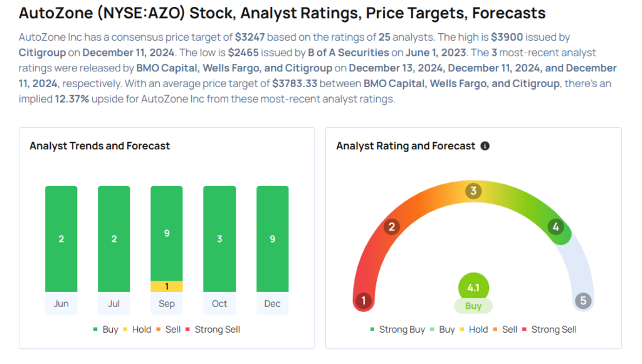The width and height of the screenshot is (642, 364).
Task: Toggle the Sell series in trends legend
Action: (x=169, y=329)
